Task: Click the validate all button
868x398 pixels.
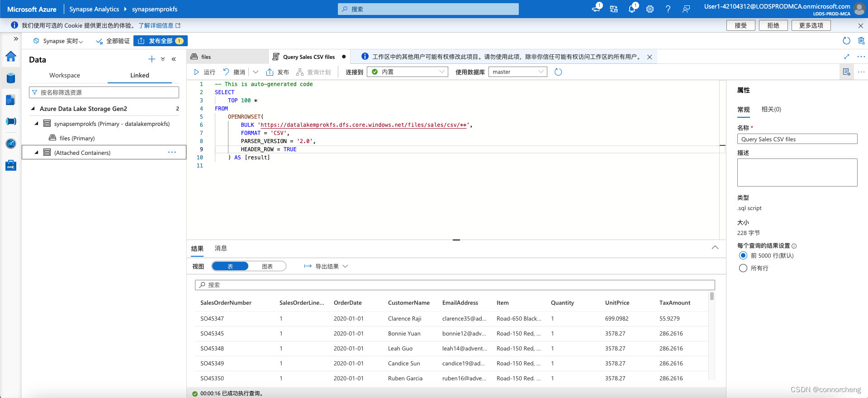Action: [113, 41]
